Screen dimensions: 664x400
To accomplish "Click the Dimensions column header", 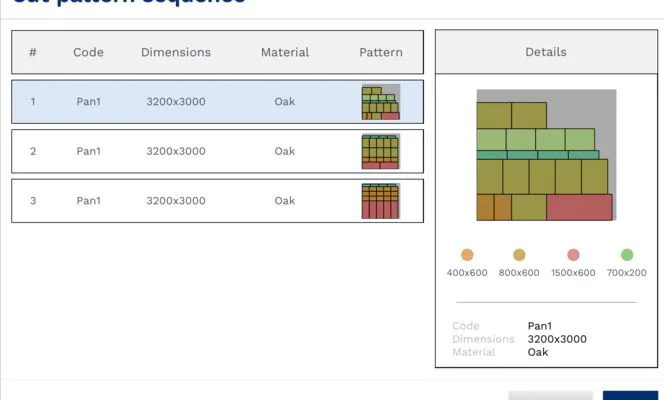I will tap(176, 52).
